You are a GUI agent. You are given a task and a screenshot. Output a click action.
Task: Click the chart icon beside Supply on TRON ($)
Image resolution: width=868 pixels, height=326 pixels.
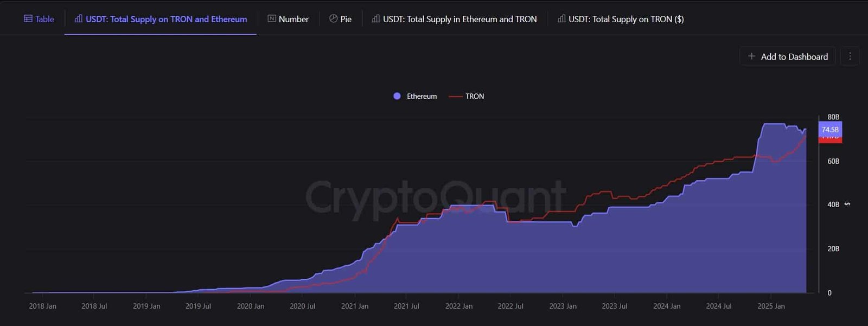[x=561, y=19]
